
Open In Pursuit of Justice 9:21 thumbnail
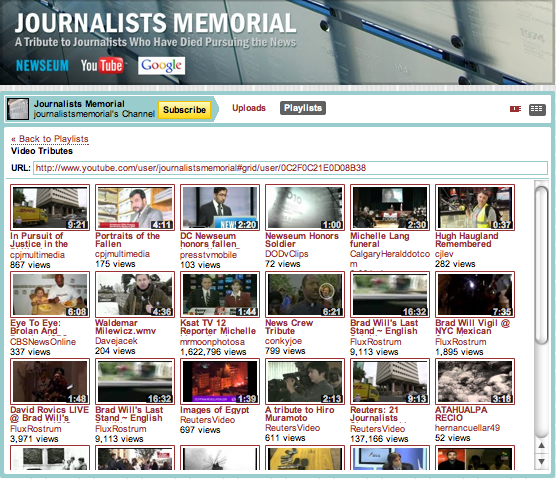50,207
